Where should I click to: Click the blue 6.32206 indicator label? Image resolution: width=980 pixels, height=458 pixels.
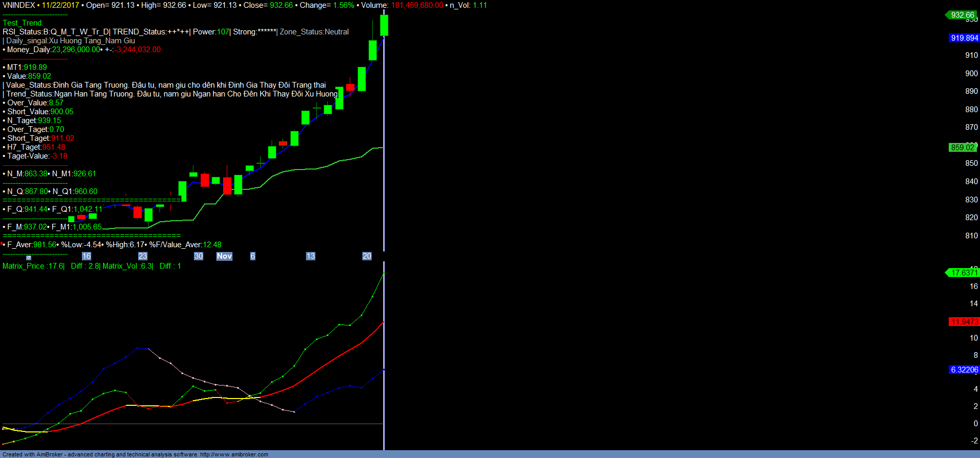(x=964, y=370)
